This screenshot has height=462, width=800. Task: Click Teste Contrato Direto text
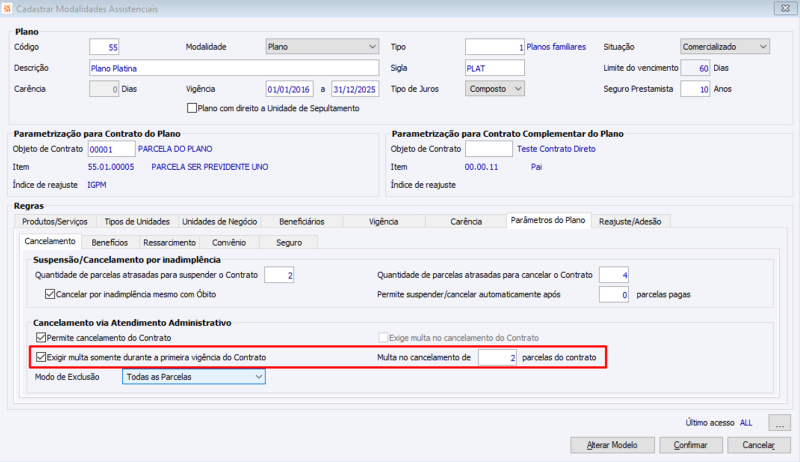[x=556, y=149]
